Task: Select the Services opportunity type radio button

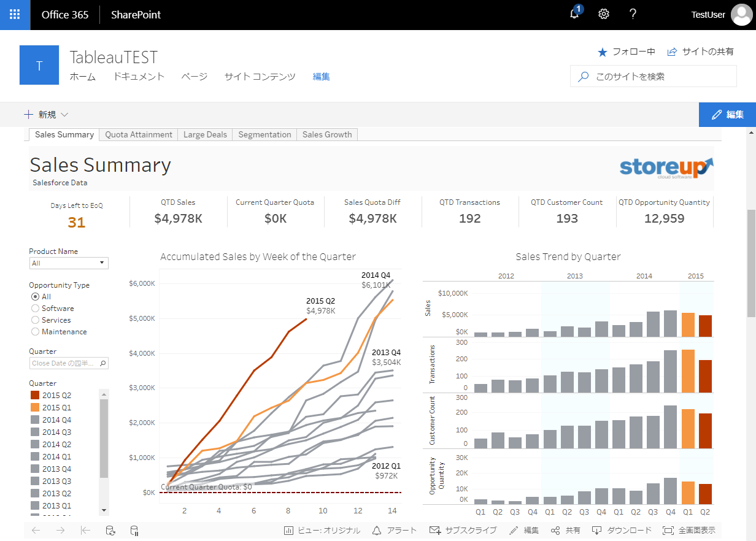Action: pos(35,320)
